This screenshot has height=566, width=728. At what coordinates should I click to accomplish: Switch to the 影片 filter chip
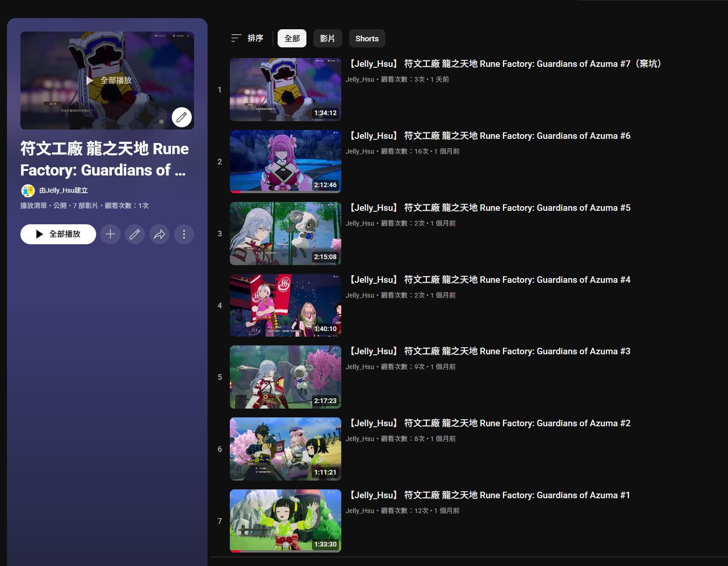pos(327,39)
